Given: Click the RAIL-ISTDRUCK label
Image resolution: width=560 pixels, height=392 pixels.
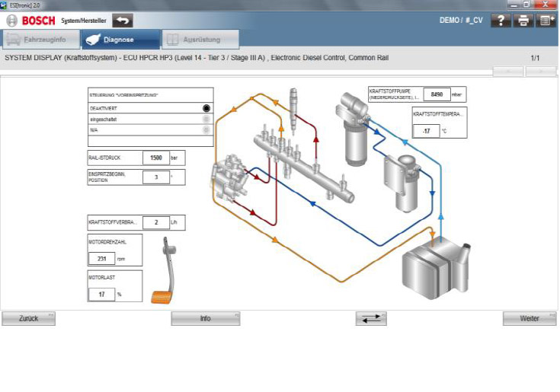Looking at the screenshot, I should point(104,158).
